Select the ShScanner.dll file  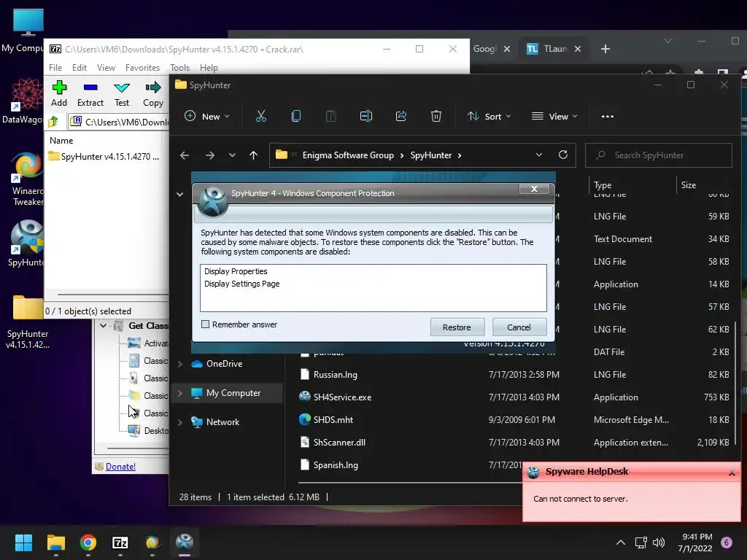339,443
